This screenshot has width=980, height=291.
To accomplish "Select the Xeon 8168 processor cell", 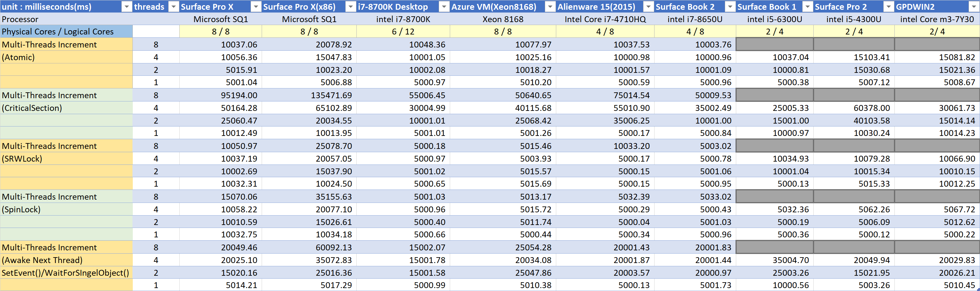I will tap(503, 20).
